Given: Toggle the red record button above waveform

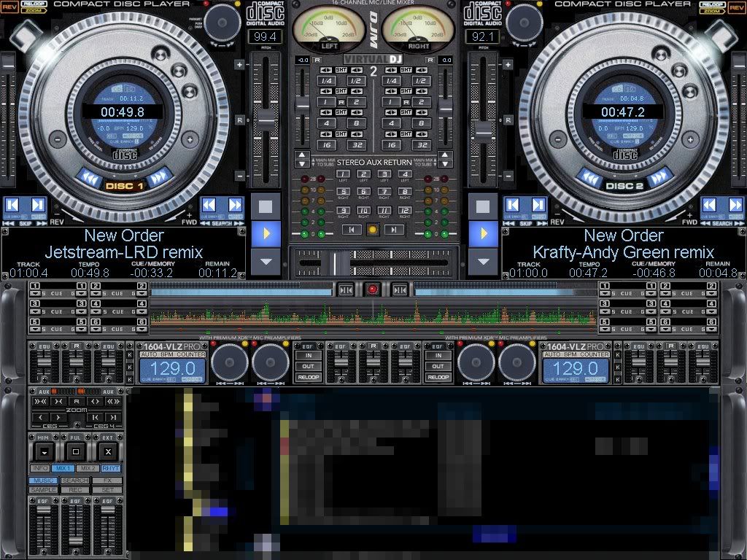Looking at the screenshot, I should 373,289.
